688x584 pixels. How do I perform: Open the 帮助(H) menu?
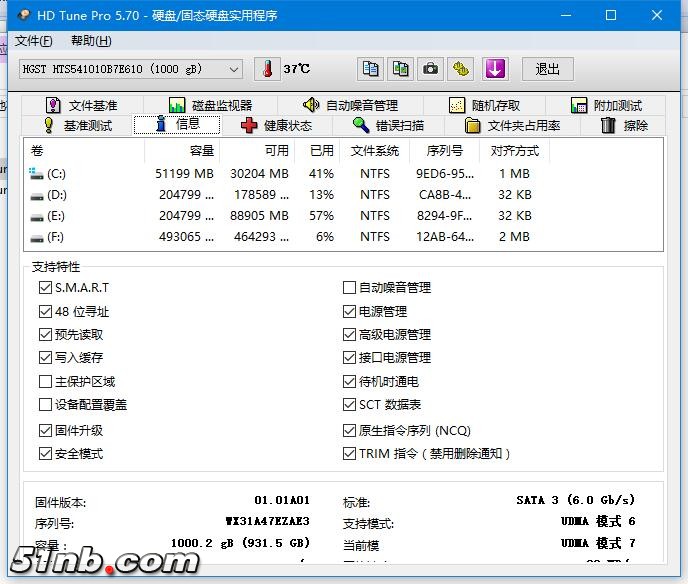click(91, 41)
